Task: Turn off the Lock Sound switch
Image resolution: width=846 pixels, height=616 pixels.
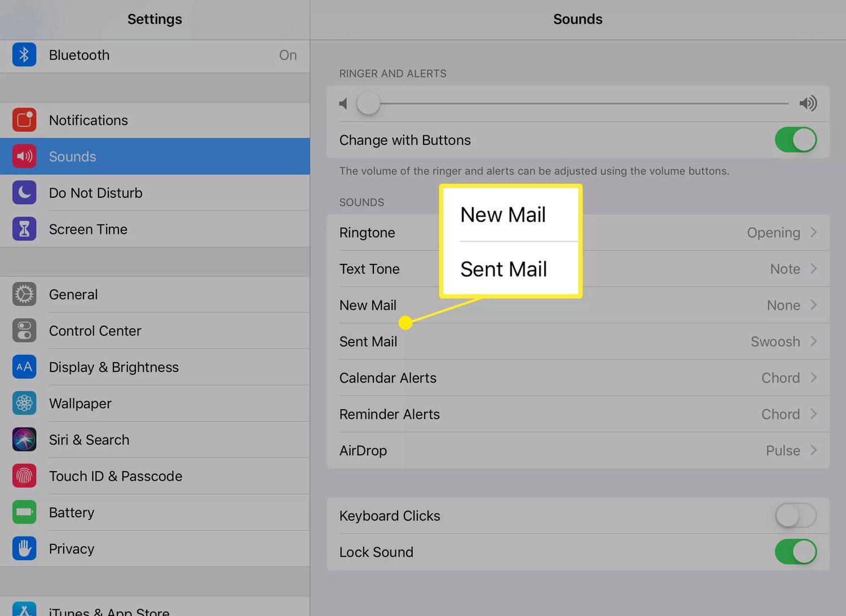Action: tap(795, 552)
